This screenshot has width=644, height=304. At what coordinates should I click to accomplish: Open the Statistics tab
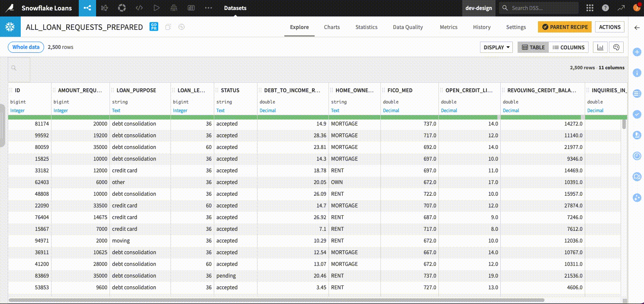[367, 27]
